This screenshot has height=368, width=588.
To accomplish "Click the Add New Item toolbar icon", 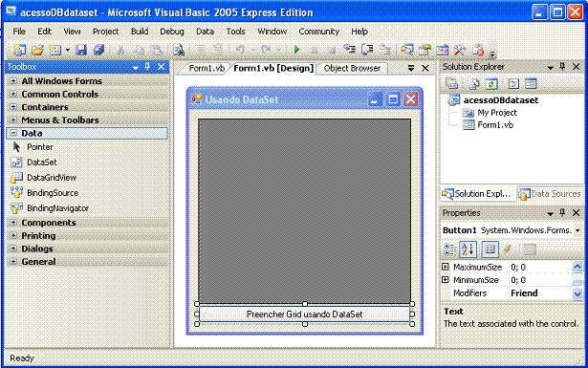I will click(x=55, y=50).
